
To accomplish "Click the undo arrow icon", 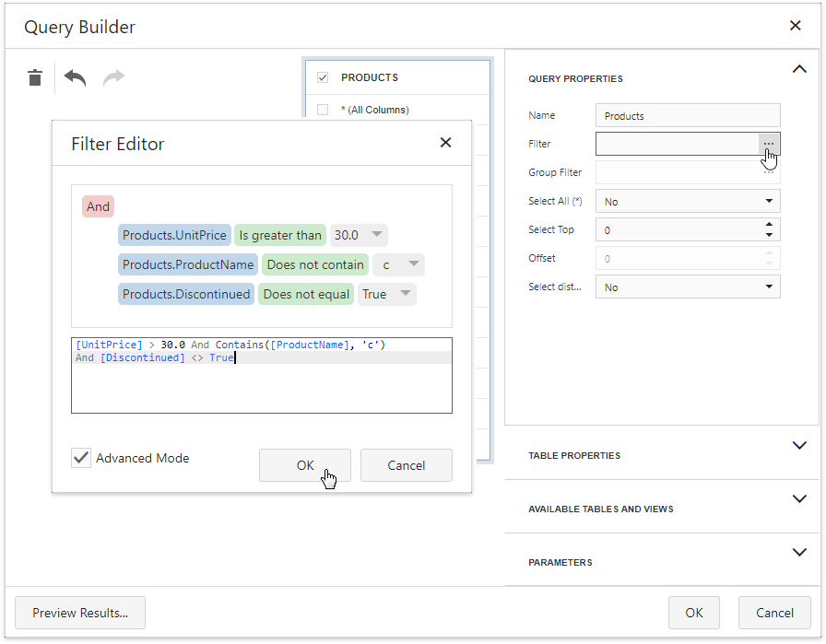I will point(75,78).
